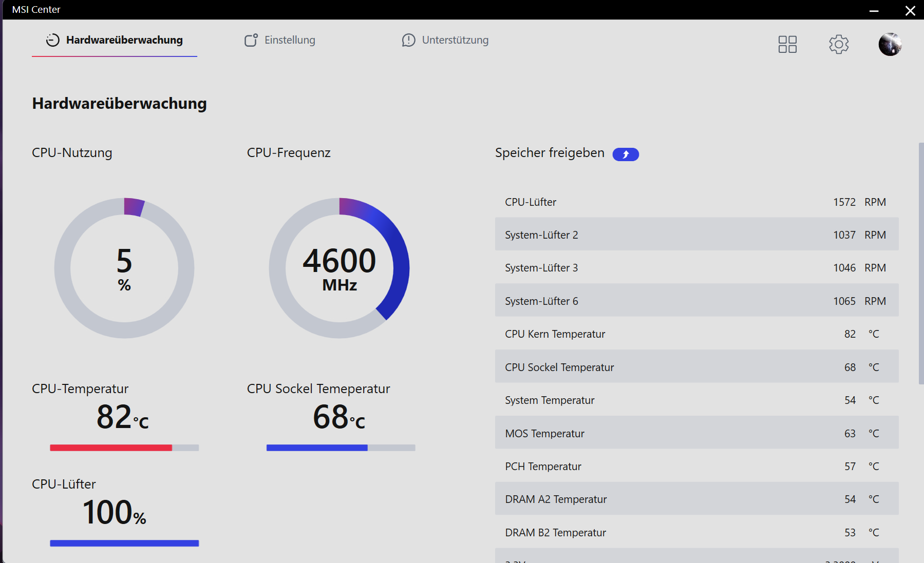The image size is (924, 563).
Task: Select the CPU-Lüfter 1572 RPM row
Action: click(x=696, y=202)
